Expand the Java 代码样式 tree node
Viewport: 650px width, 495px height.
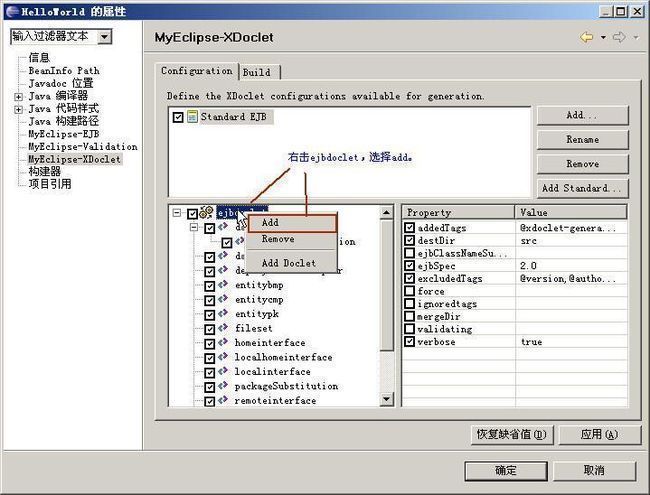click(x=18, y=109)
